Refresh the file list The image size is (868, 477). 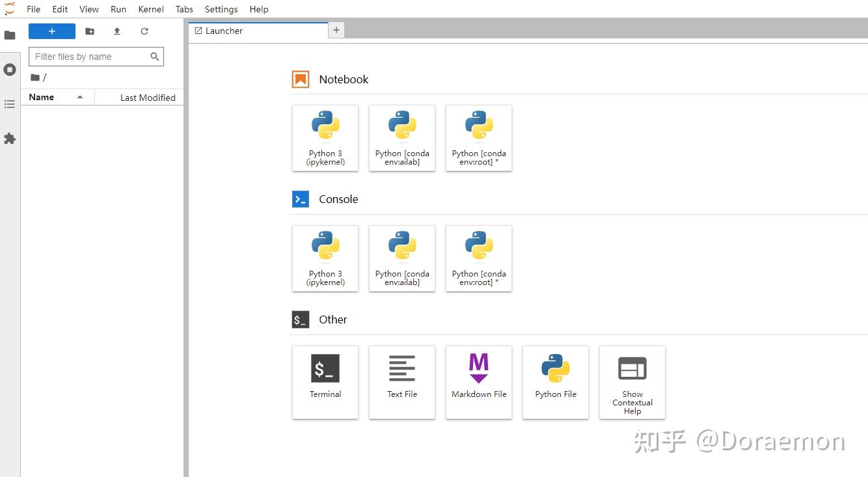pyautogui.click(x=144, y=31)
